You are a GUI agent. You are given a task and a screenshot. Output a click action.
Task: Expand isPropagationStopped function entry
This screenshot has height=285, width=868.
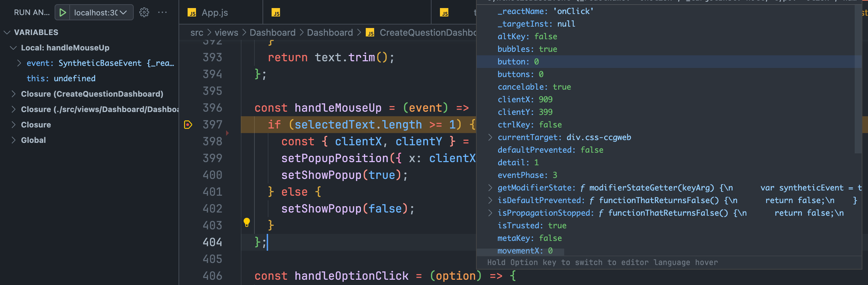click(x=490, y=213)
